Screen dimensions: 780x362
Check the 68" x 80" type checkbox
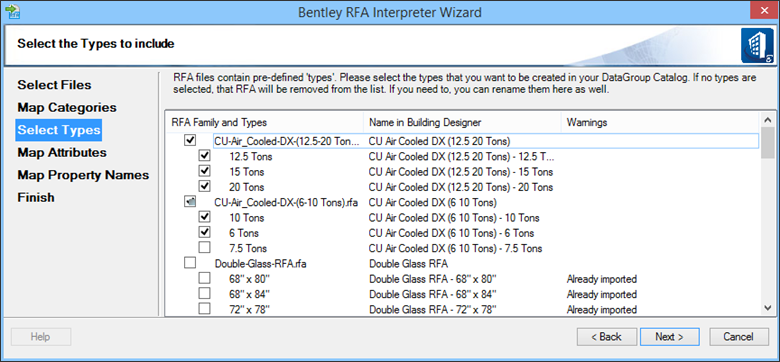pyautogui.click(x=204, y=277)
